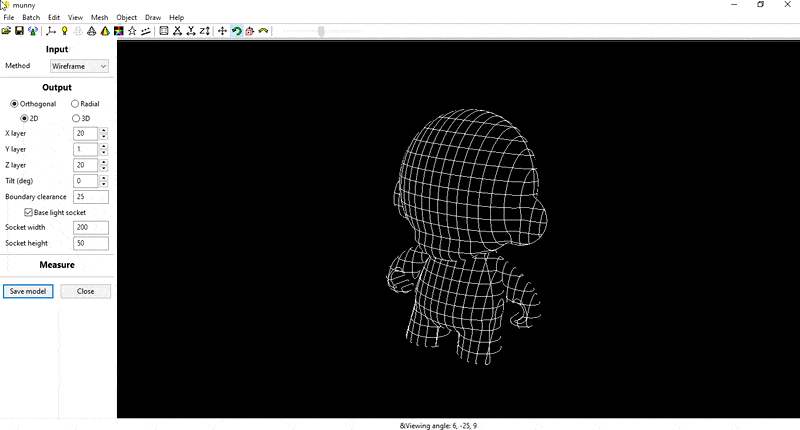This screenshot has width=800, height=430.
Task: Click the X axis flip icon
Action: 177,31
